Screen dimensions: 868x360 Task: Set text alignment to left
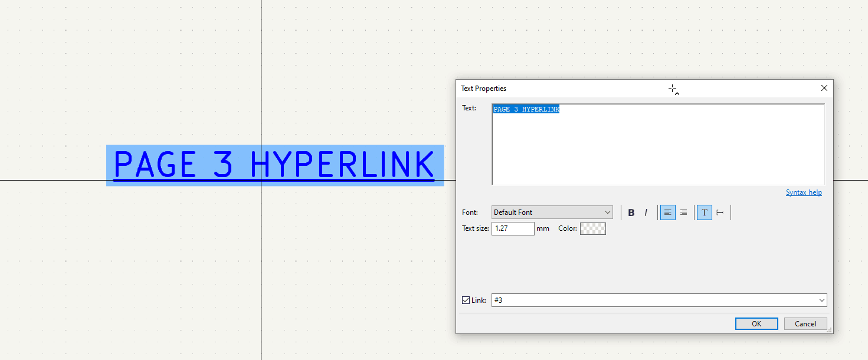(x=667, y=212)
